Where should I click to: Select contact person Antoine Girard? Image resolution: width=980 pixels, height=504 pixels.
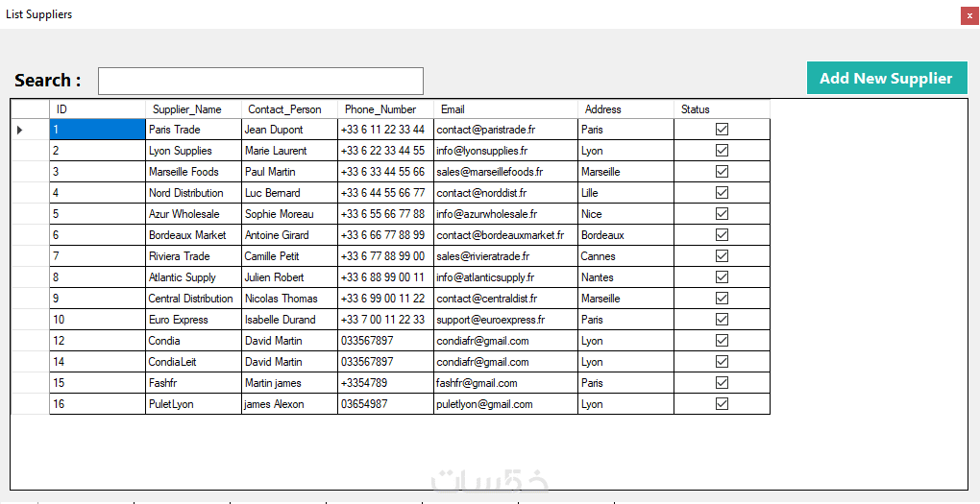pyautogui.click(x=290, y=235)
